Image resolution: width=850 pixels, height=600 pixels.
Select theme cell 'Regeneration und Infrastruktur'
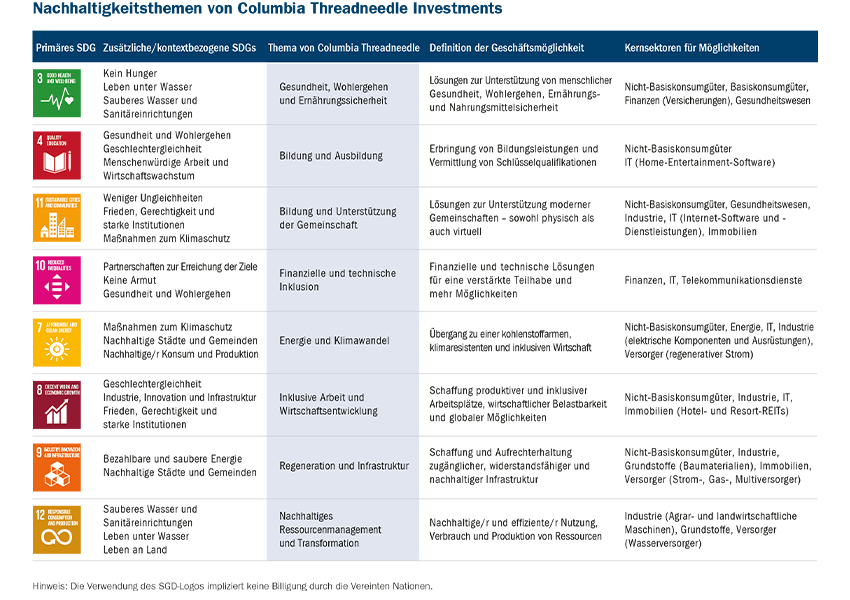[344, 466]
